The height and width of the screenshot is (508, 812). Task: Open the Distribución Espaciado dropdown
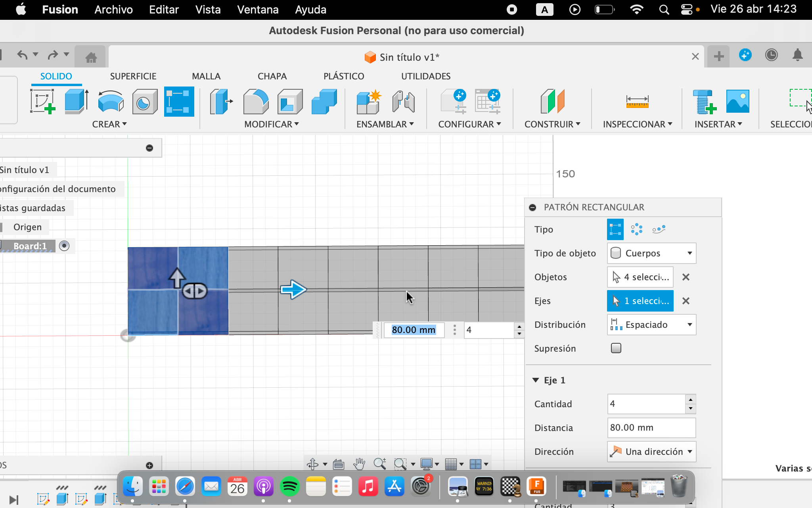(652, 325)
